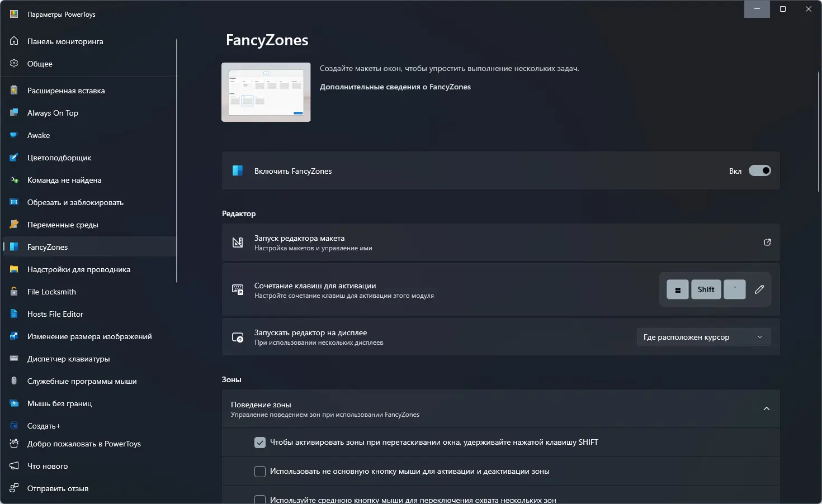The height and width of the screenshot is (504, 822).
Task: Open Переменные среды page
Action: (89, 225)
